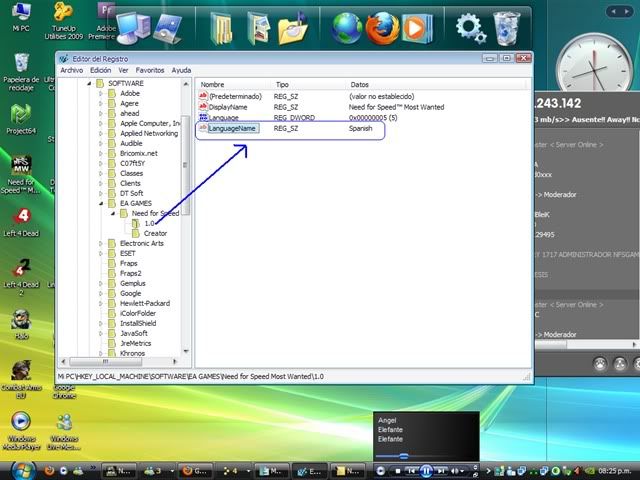
Task: Click the Editor del Registro taskbar button
Action: [x=310, y=471]
